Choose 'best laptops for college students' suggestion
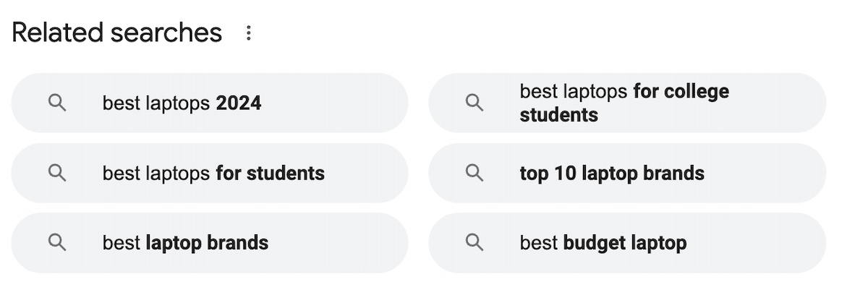Image resolution: width=868 pixels, height=303 pixels. click(624, 103)
